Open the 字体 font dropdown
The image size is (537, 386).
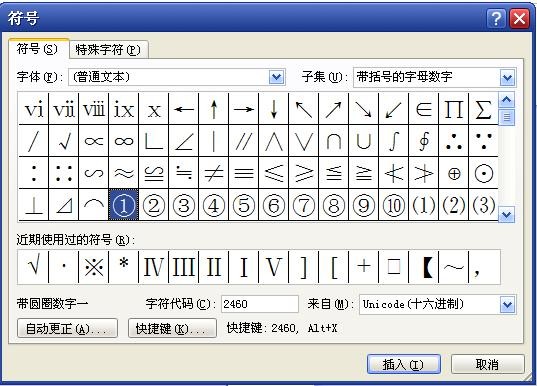pyautogui.click(x=277, y=77)
